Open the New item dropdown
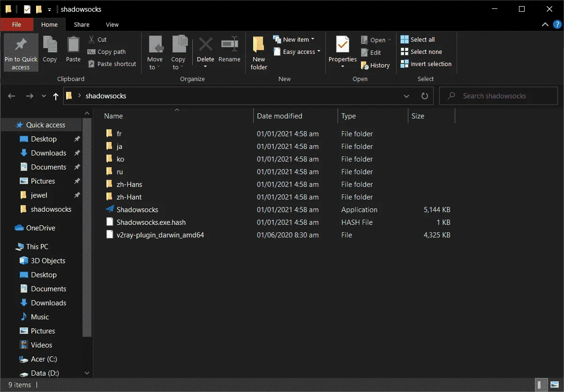 (x=294, y=39)
